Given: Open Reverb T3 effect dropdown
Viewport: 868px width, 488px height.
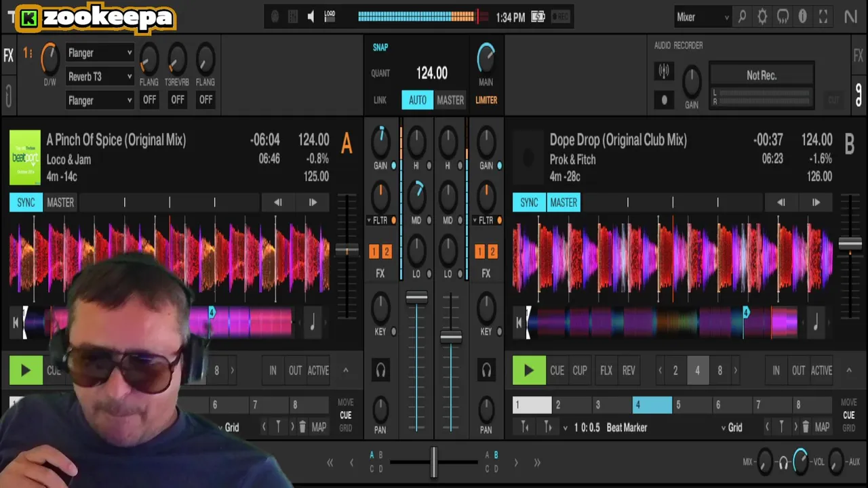Looking at the screenshot, I should [100, 77].
